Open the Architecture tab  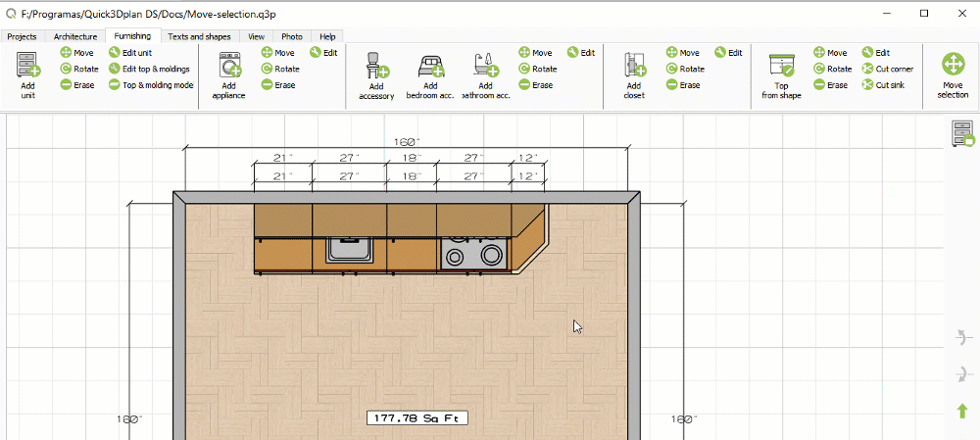[75, 36]
